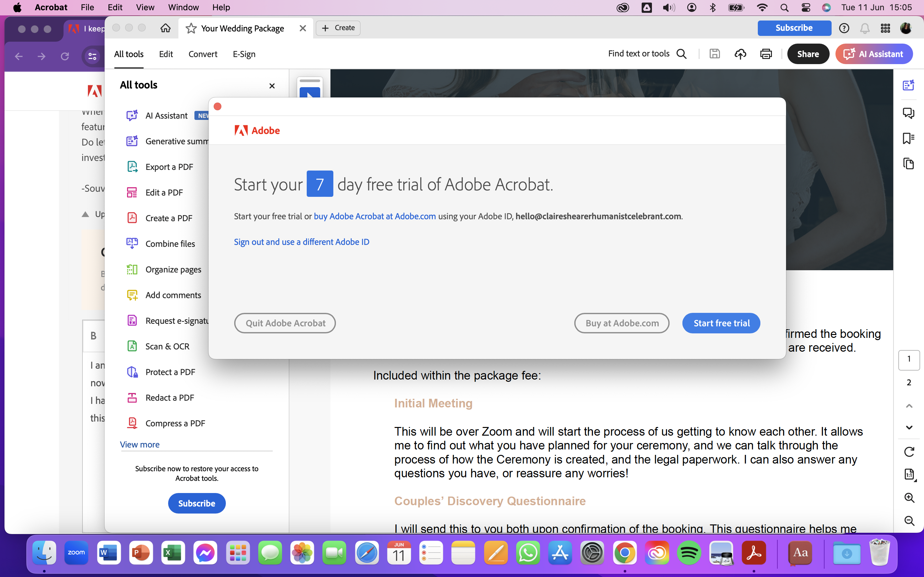
Task: Select the Export a PDF tool
Action: 169,167
